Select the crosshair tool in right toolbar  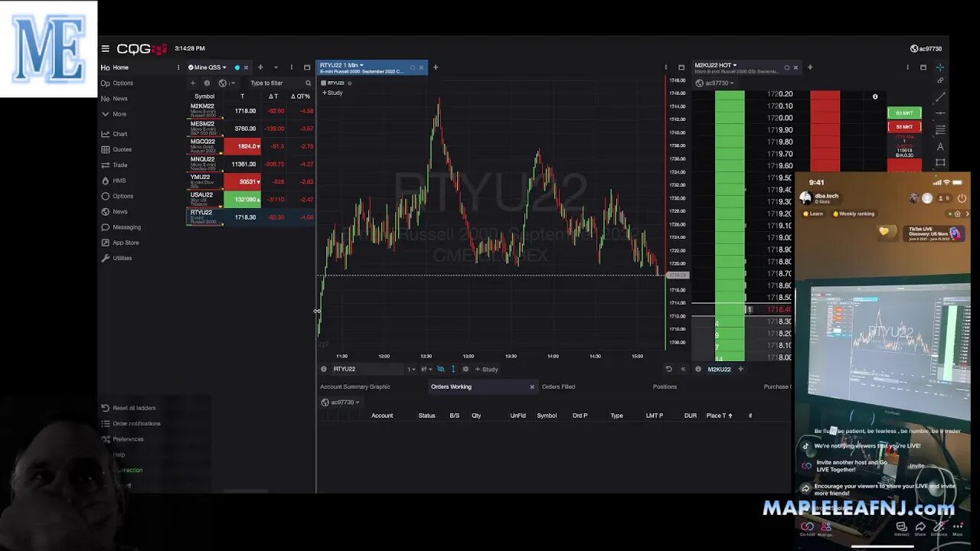point(940,67)
